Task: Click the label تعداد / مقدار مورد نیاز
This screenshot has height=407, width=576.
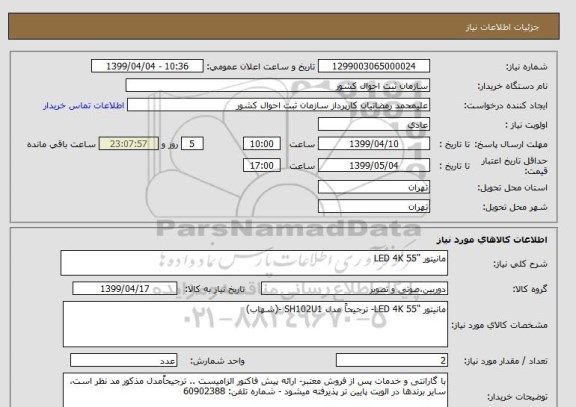Action: click(505, 361)
